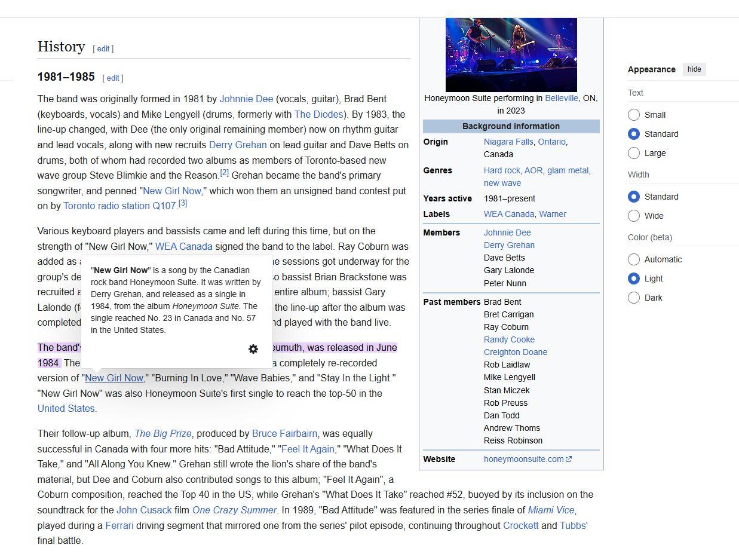The height and width of the screenshot is (560, 739).
Task: Open Derry Grehan in the Members list
Action: 509,245
